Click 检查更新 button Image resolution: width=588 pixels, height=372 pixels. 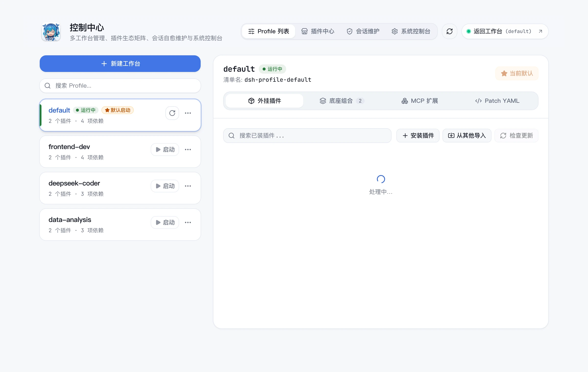click(516, 136)
